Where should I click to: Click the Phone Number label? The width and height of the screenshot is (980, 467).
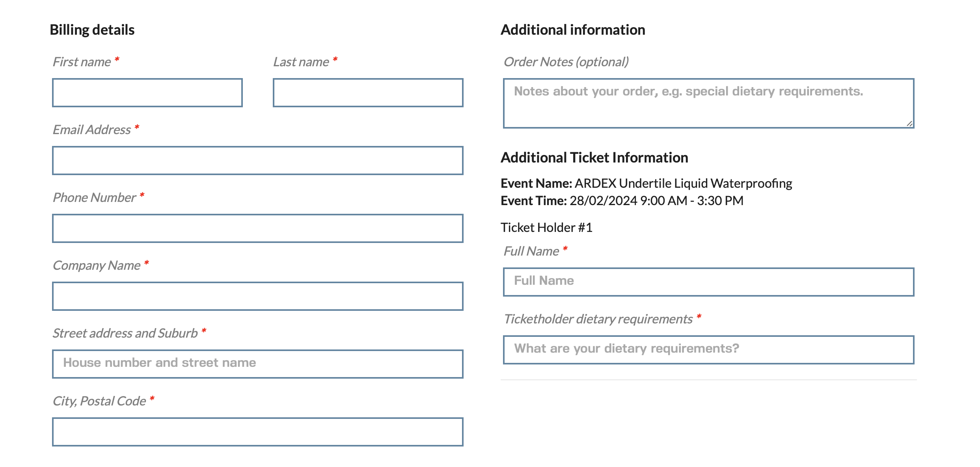coord(95,198)
